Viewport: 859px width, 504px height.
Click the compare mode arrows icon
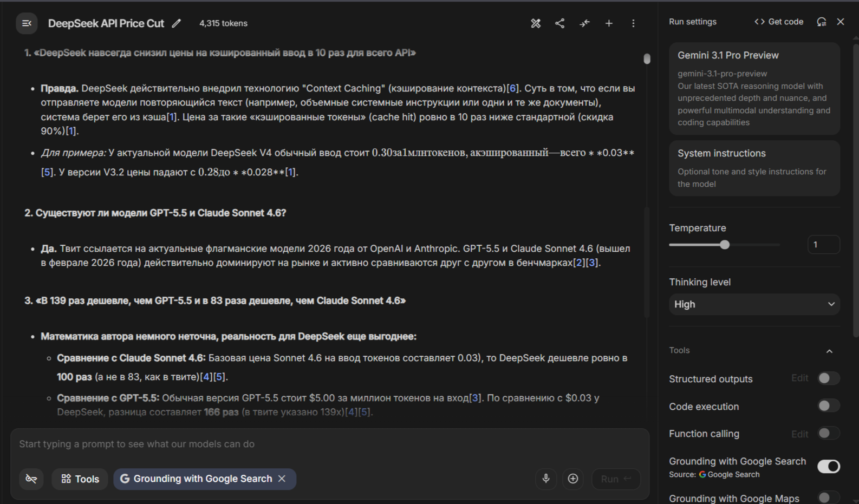click(x=584, y=23)
